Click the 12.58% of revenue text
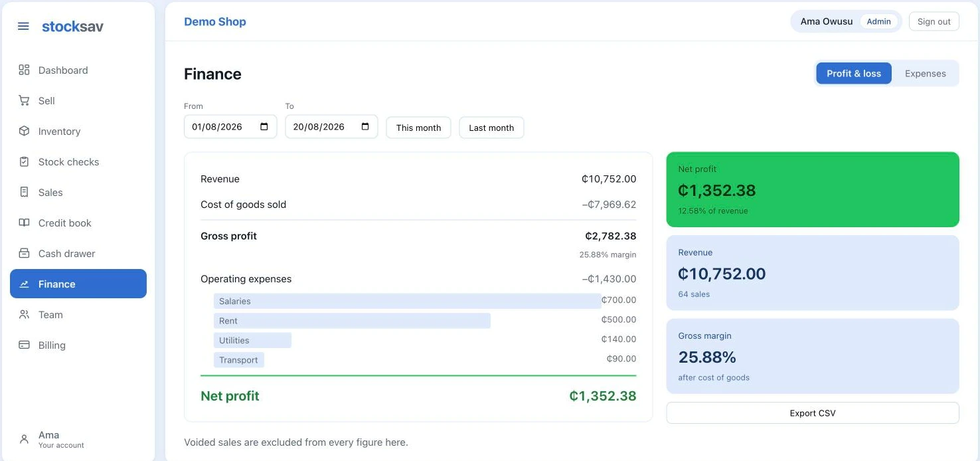980x461 pixels. click(713, 211)
